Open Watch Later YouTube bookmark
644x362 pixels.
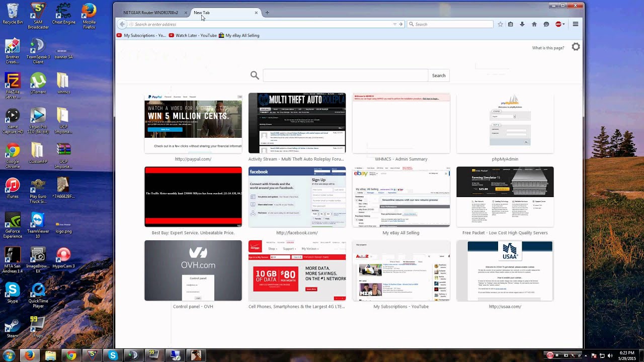click(x=193, y=35)
